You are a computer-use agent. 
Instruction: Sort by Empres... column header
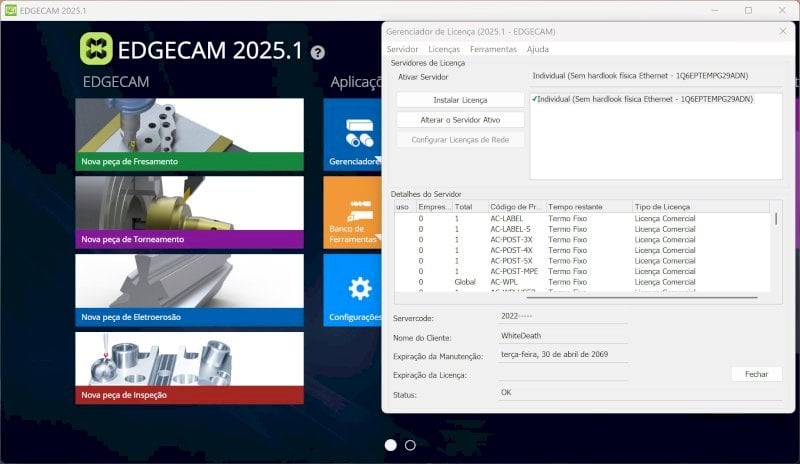click(x=434, y=207)
